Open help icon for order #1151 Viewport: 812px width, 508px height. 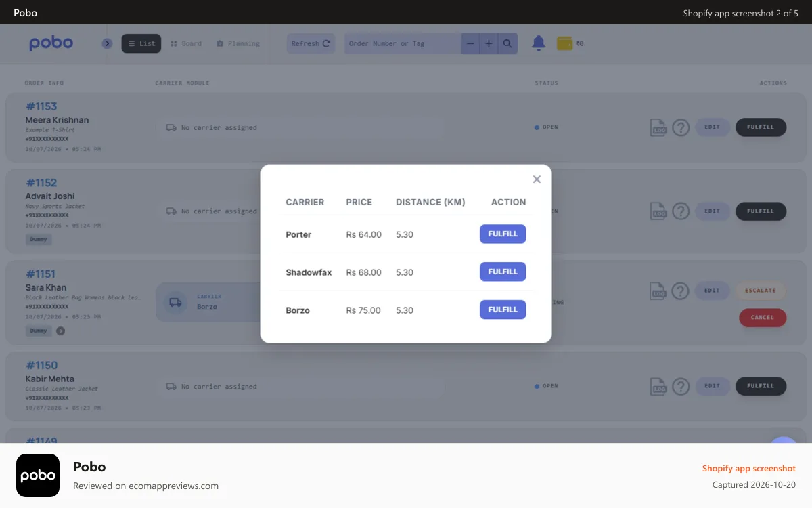[681, 291]
